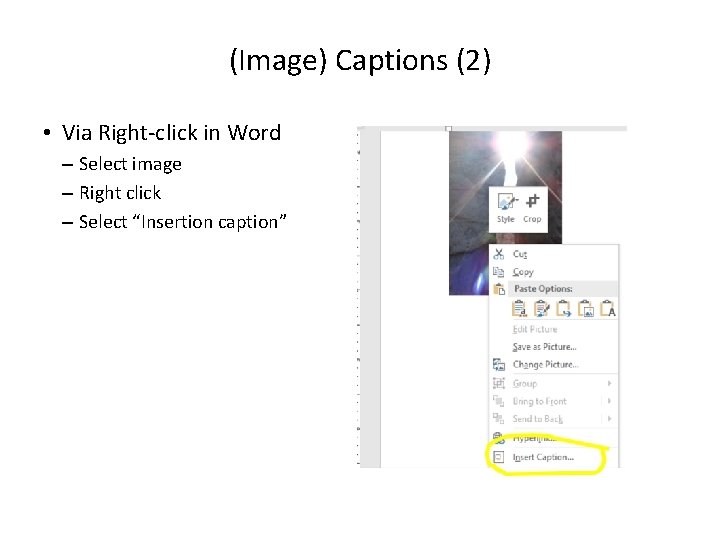Click the Select image sub-bullet

[x=130, y=164]
